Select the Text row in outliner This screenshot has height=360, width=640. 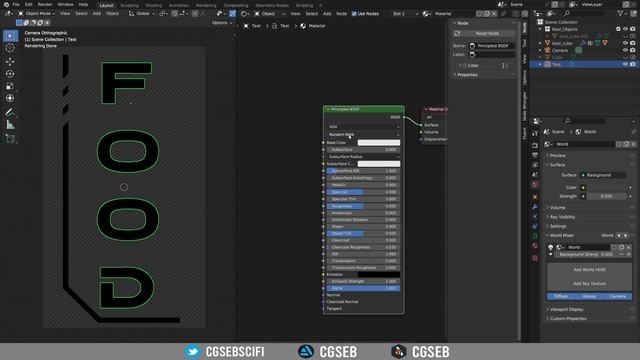583,64
